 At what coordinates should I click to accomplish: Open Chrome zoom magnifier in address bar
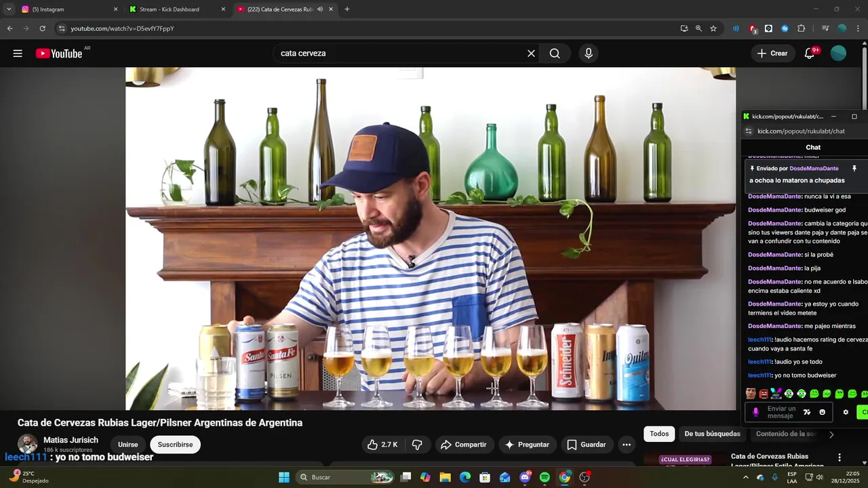(698, 28)
